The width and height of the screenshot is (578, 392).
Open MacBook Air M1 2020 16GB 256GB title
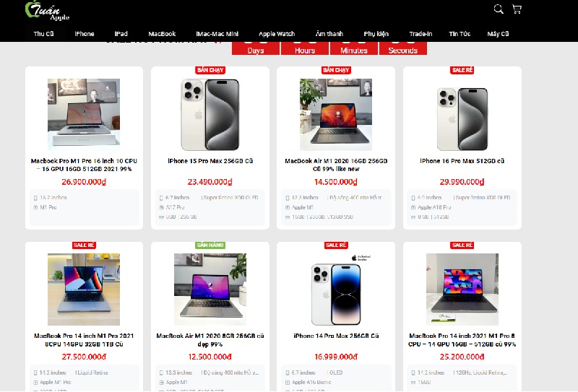(x=336, y=165)
